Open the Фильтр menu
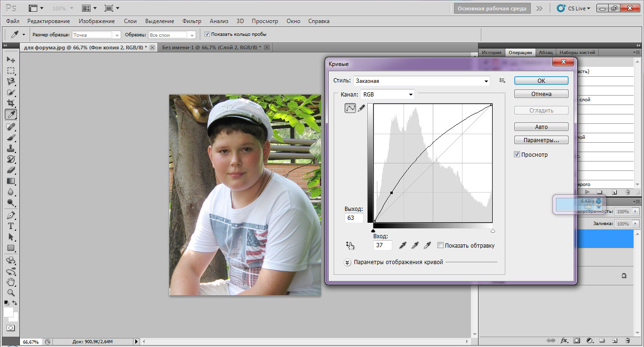 [x=191, y=21]
